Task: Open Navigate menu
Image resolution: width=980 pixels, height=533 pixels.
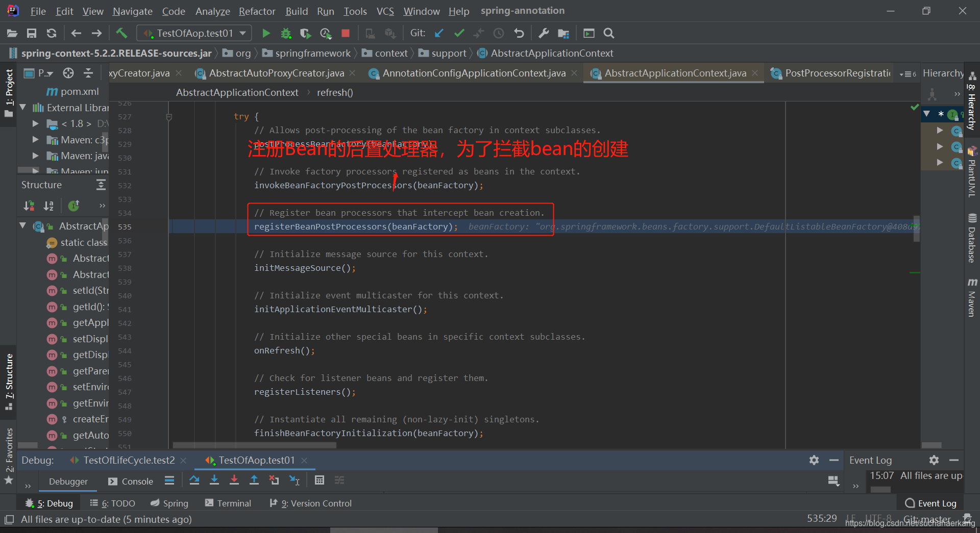Action: click(133, 11)
